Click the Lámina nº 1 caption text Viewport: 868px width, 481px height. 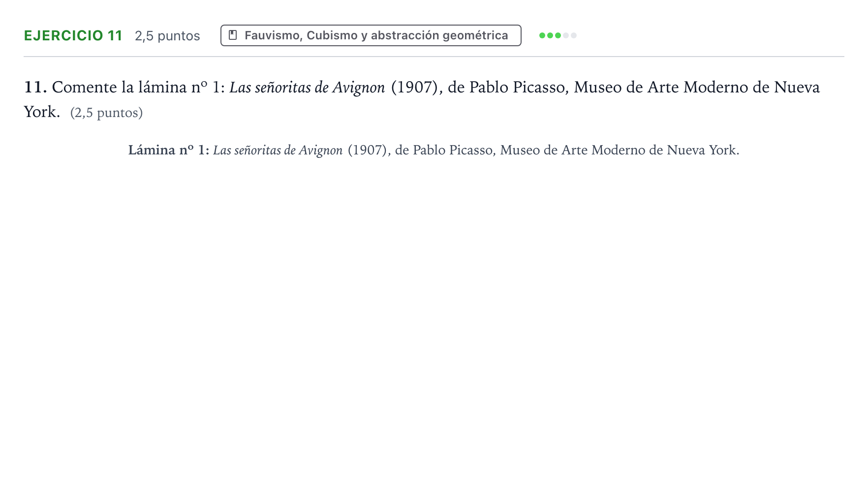point(434,150)
